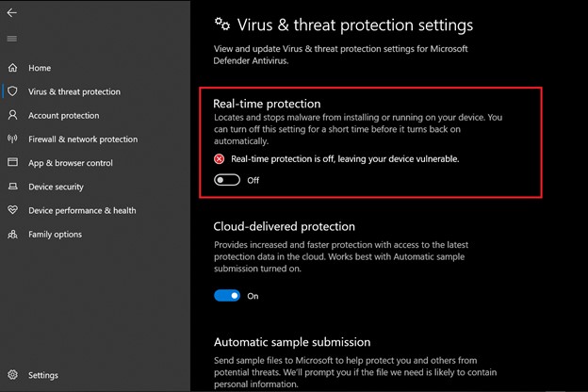Click the Device performance heart icon
588x392 pixels.
[x=13, y=210]
